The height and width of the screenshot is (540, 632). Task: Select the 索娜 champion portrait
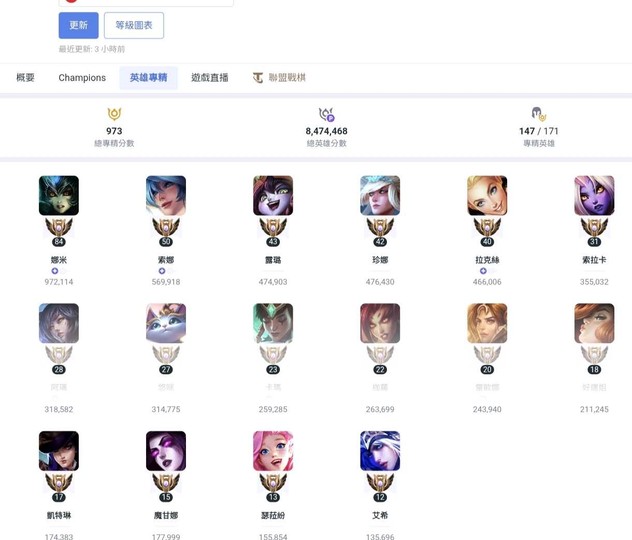tap(166, 195)
